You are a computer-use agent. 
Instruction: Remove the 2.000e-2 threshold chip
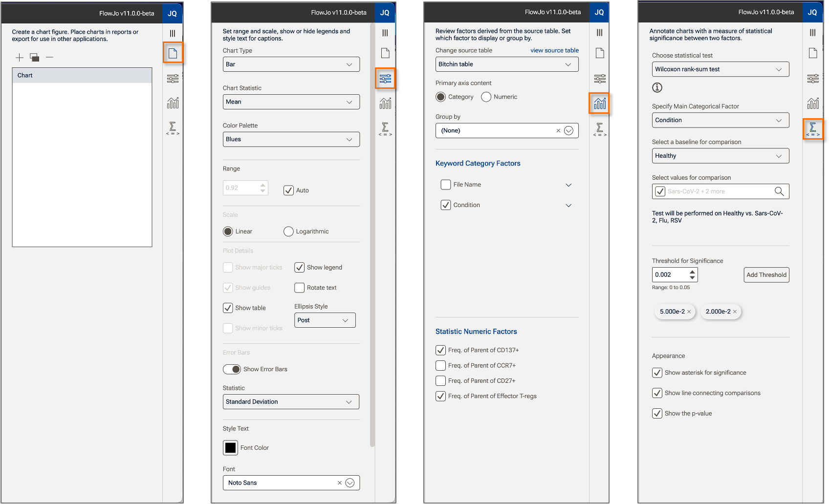735,312
